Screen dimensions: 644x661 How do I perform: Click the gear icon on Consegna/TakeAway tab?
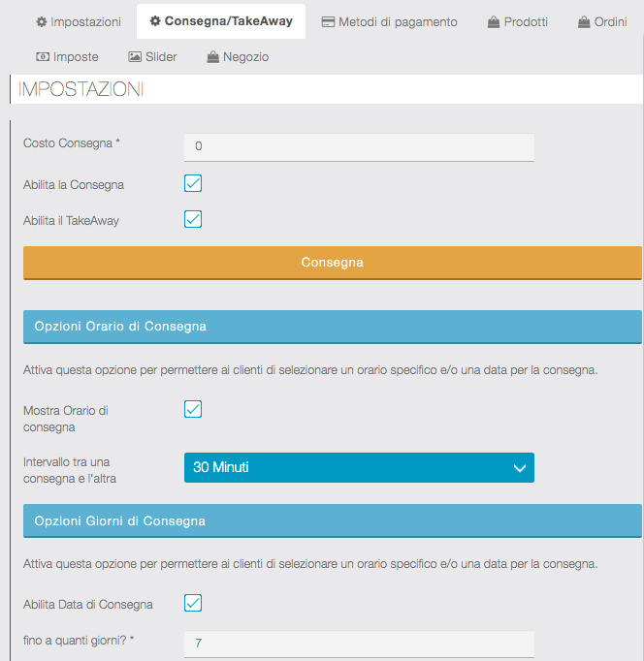[x=155, y=21]
